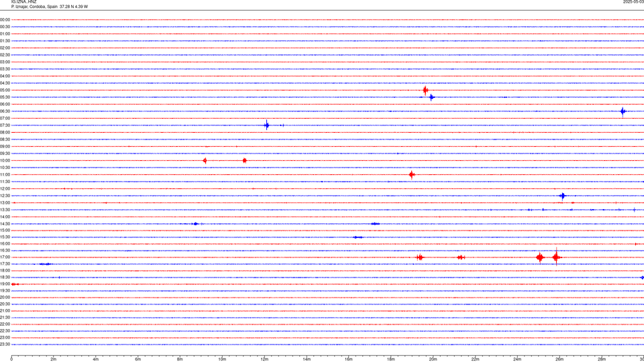This screenshot has width=644, height=362.
Task: Click the blue seismic event on the 12:30 trace
Action: [x=563, y=196]
